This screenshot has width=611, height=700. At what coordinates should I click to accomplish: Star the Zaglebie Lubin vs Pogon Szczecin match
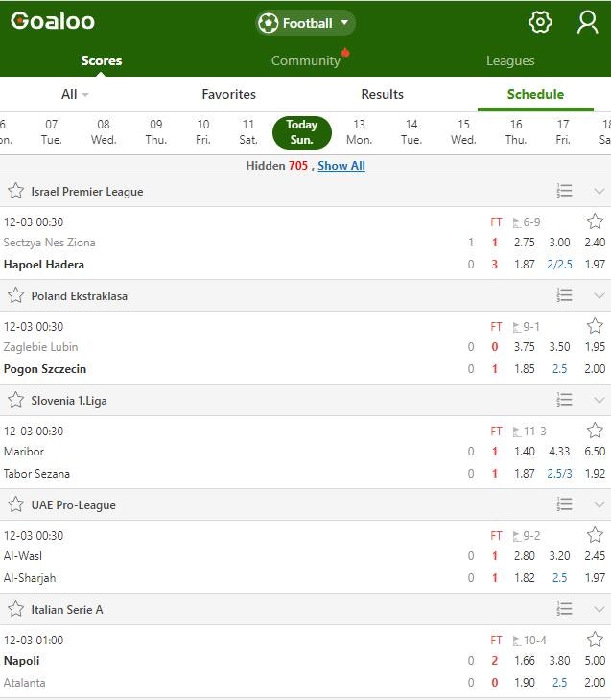pos(595,326)
